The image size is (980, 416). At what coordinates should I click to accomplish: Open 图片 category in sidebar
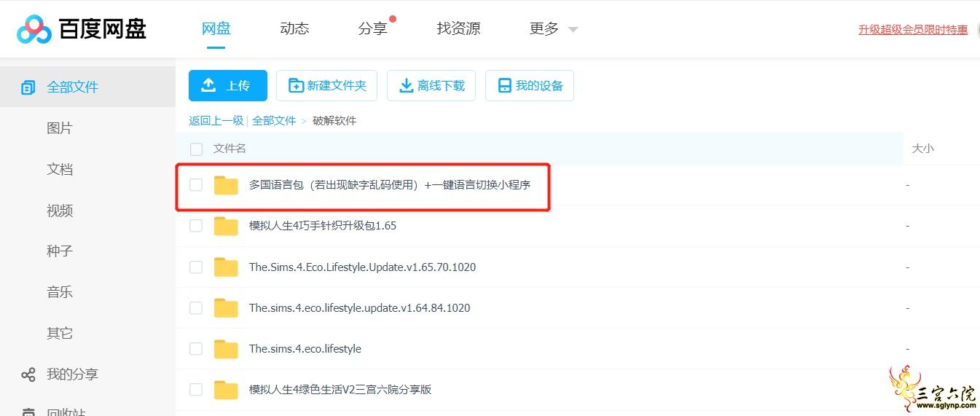pyautogui.click(x=60, y=128)
